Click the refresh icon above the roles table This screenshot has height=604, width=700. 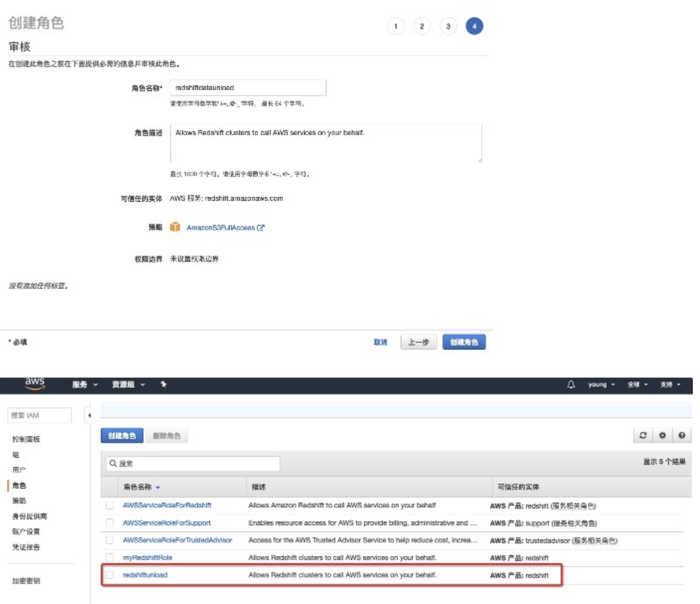[x=643, y=436]
